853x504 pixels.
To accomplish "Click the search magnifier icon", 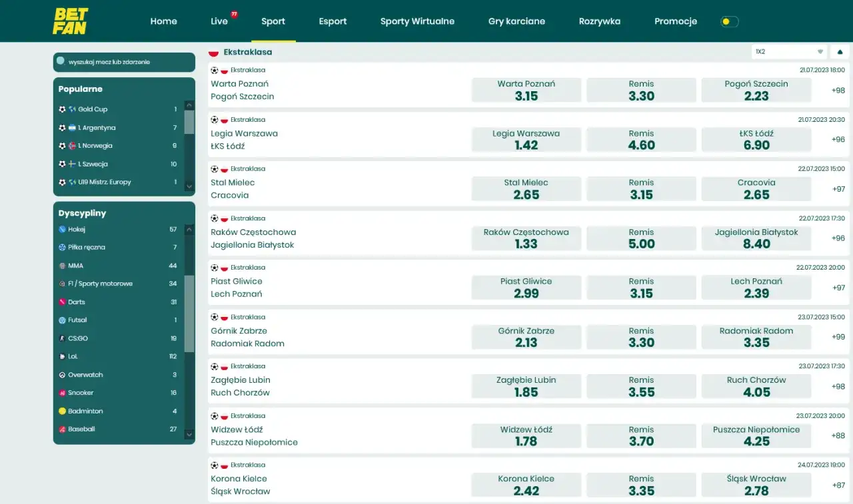I will coord(61,61).
